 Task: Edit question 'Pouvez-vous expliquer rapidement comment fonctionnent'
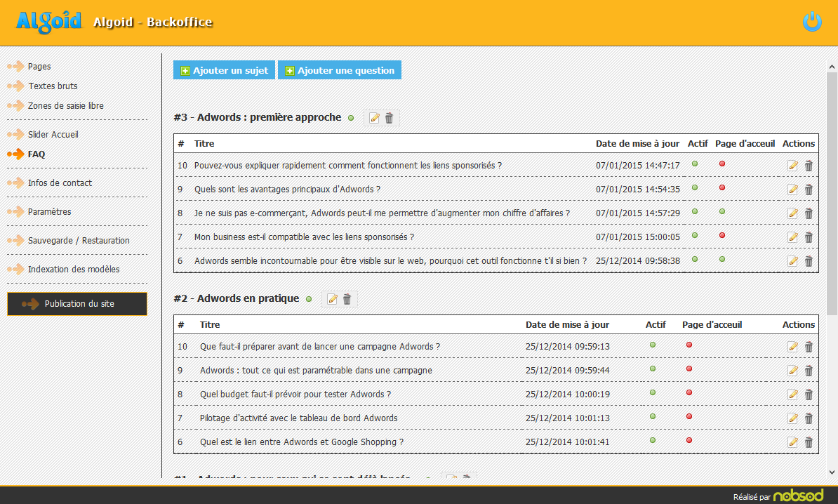pos(792,166)
